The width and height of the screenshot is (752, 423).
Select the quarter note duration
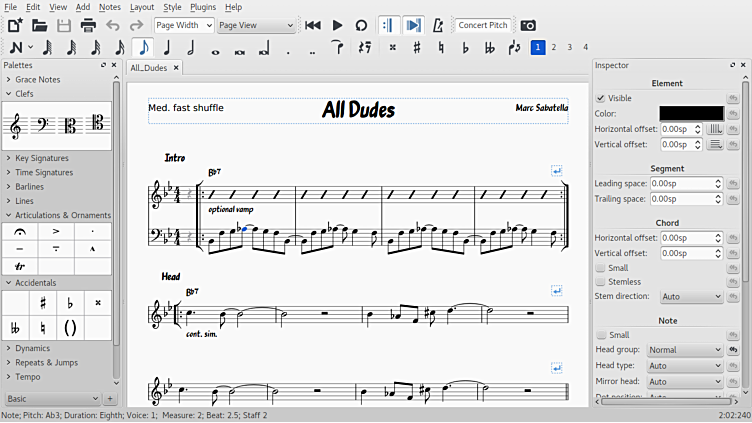click(167, 47)
